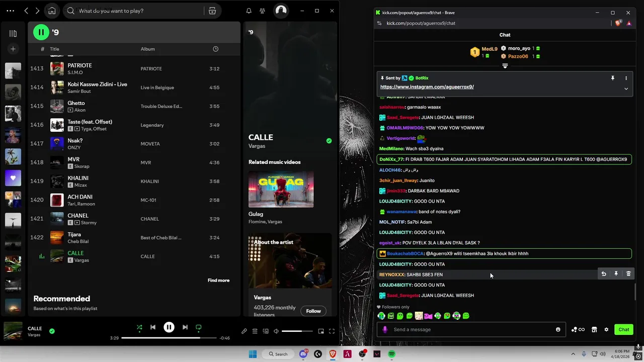This screenshot has width=644, height=362.
Task: Open Spotify notifications bell
Action: tap(249, 11)
